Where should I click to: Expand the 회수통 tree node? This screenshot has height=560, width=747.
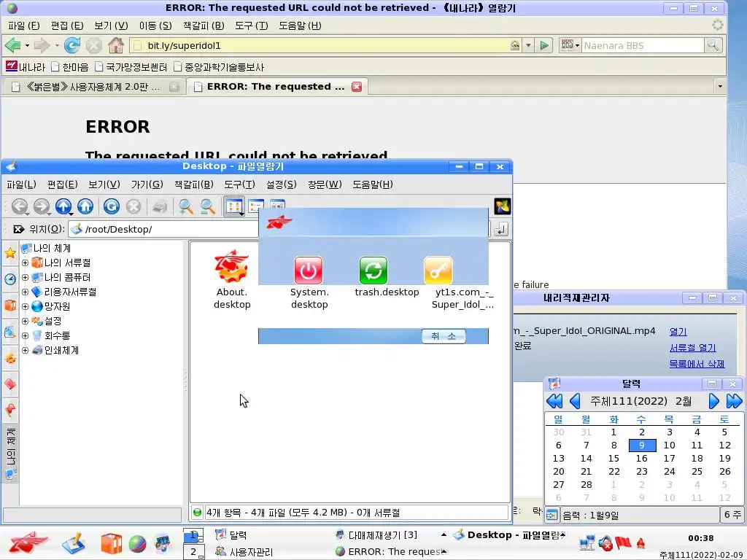pos(26,335)
